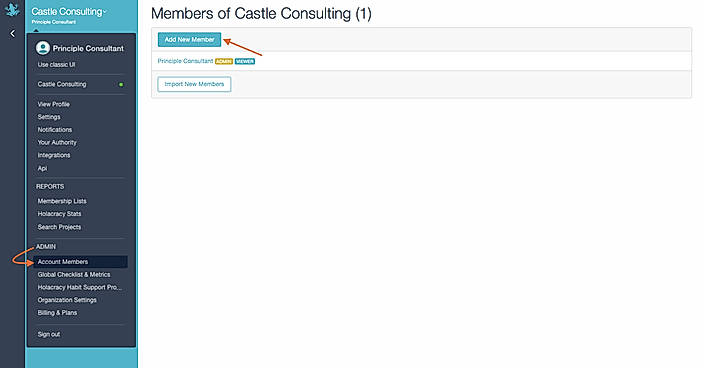Viewport: 704px width, 368px height.
Task: Switch to Use classic UI
Action: [x=56, y=65]
